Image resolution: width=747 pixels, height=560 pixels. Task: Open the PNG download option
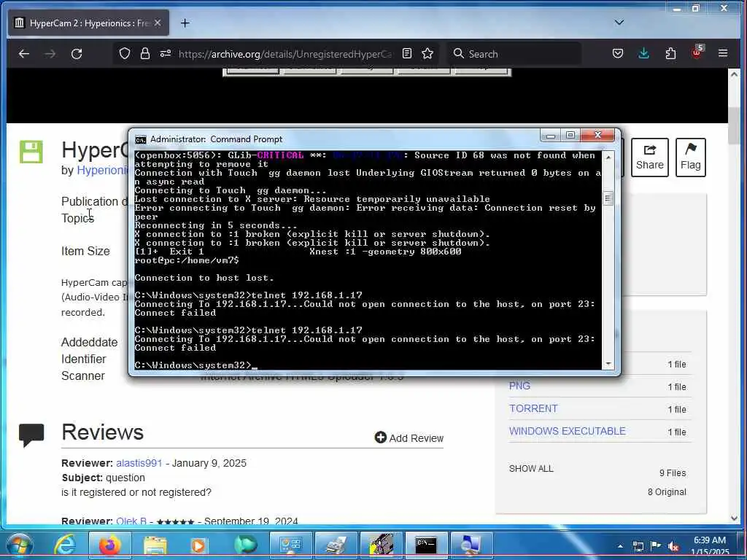pyautogui.click(x=519, y=386)
